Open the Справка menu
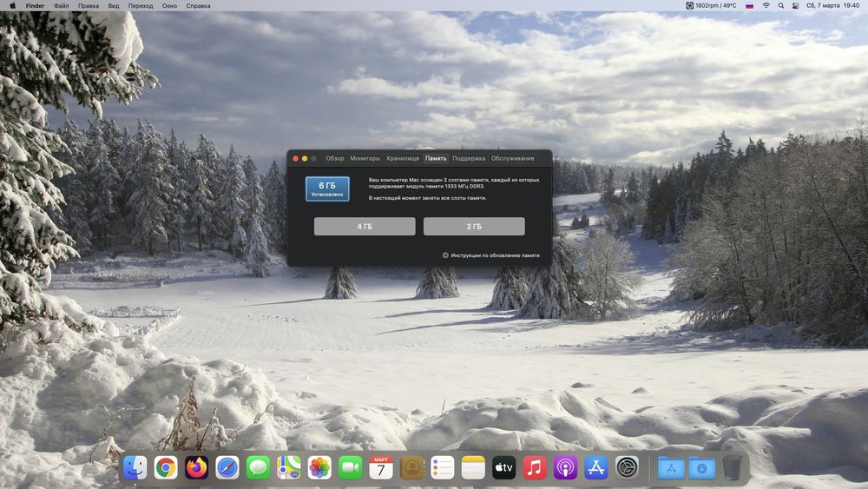 [198, 5]
